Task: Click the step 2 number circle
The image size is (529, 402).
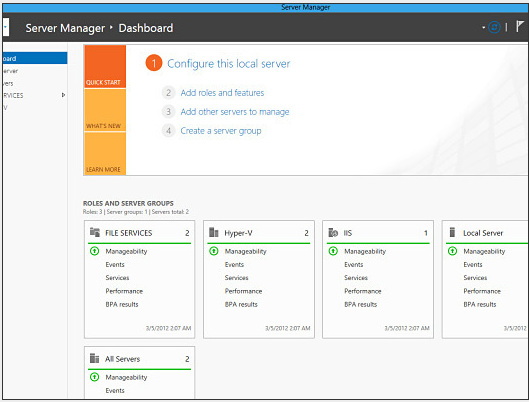Action: pyautogui.click(x=168, y=92)
